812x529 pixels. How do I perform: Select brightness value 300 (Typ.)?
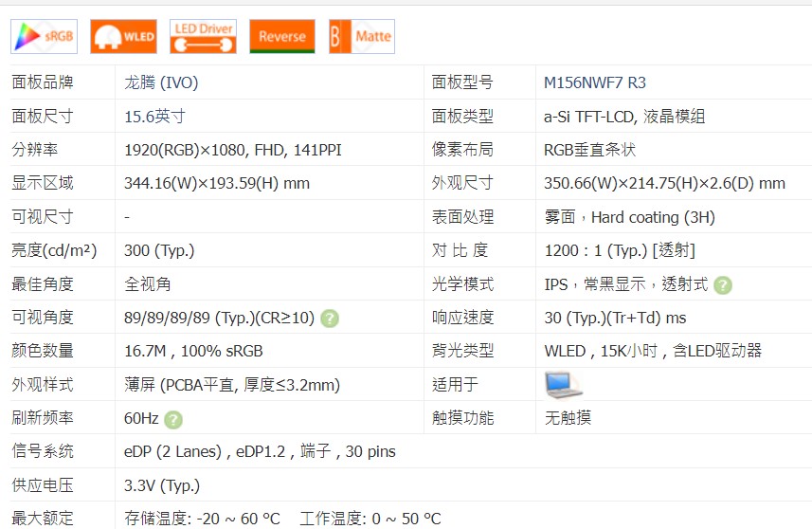coord(159,251)
